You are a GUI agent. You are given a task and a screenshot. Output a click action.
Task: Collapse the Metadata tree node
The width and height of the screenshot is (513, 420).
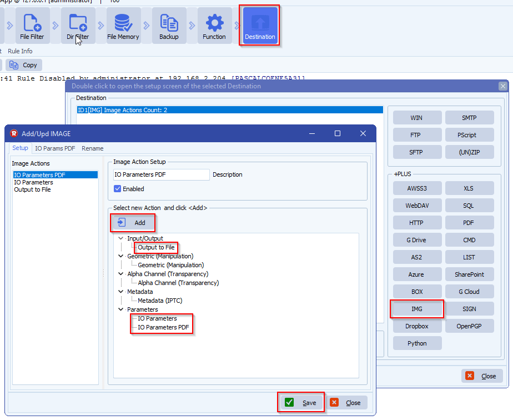[x=120, y=291]
